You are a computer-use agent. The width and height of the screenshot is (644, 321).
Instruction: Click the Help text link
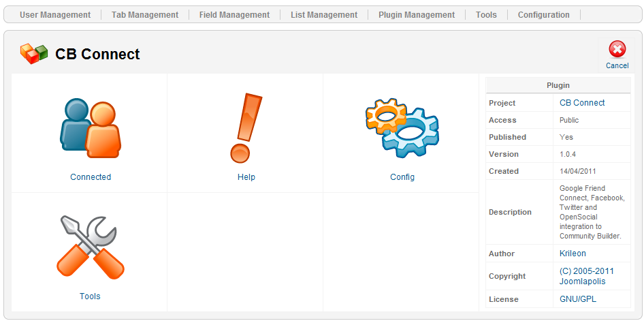246,177
